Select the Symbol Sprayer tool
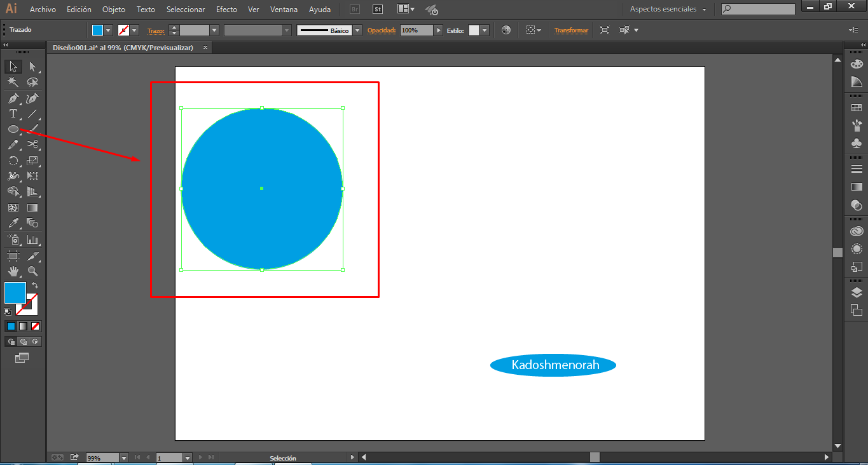This screenshot has height=465, width=868. pyautogui.click(x=13, y=239)
